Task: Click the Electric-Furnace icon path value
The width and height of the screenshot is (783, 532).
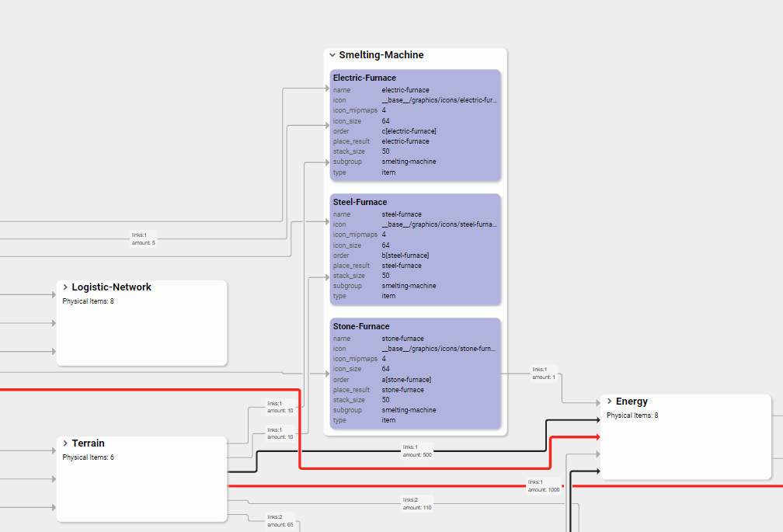Action: (x=440, y=100)
